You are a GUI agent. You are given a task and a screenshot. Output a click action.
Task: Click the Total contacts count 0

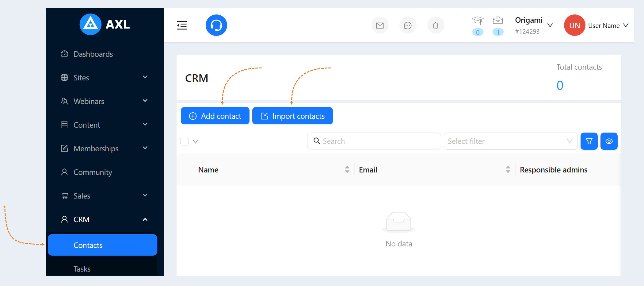[x=560, y=85]
